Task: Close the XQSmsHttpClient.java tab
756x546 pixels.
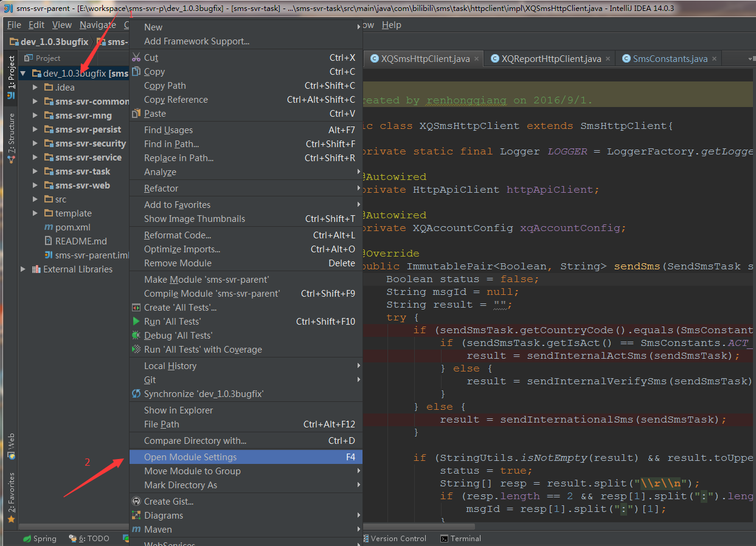Action: (x=476, y=59)
